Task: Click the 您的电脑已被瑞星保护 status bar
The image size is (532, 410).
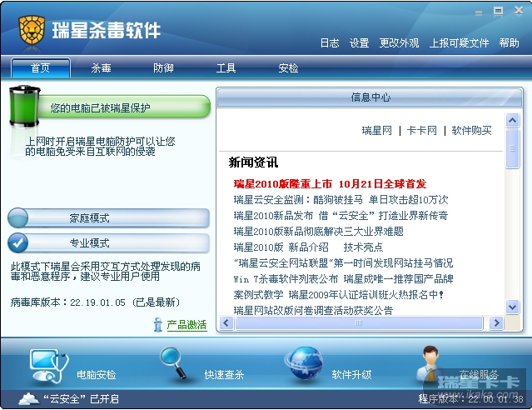Action: pos(124,107)
